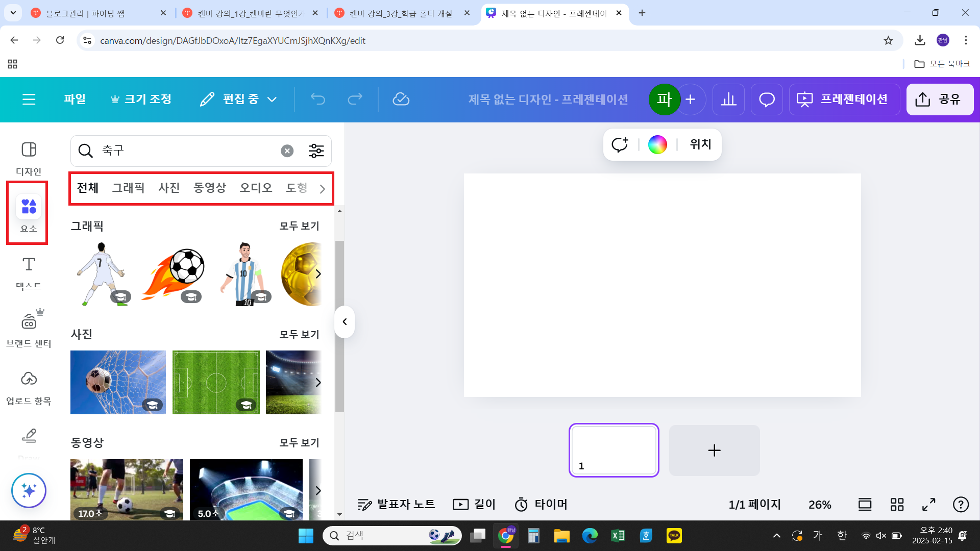The width and height of the screenshot is (980, 551).
Task: Open comments via the speech bubble icon
Action: (766, 99)
